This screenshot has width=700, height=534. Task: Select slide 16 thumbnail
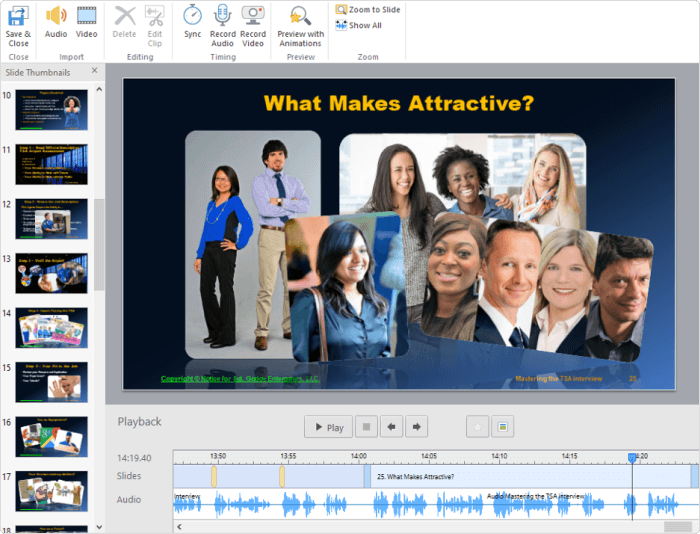pos(51,437)
